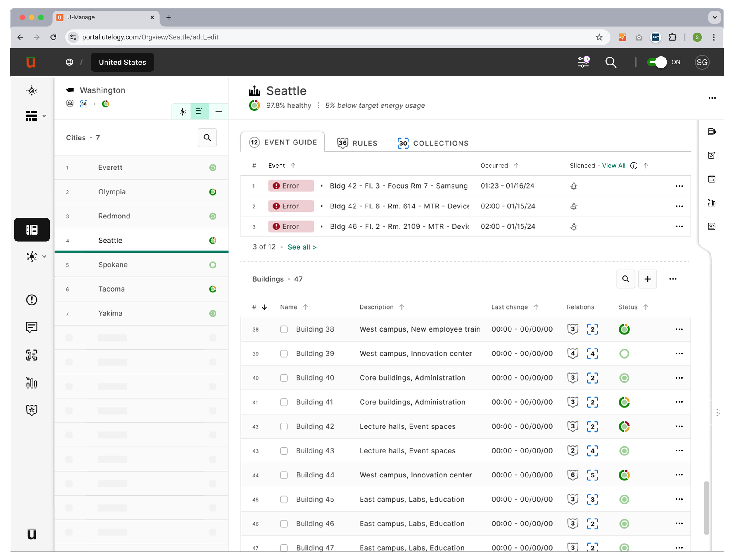Toggle the ON switch in the header
The height and width of the screenshot is (560, 734).
tap(657, 62)
